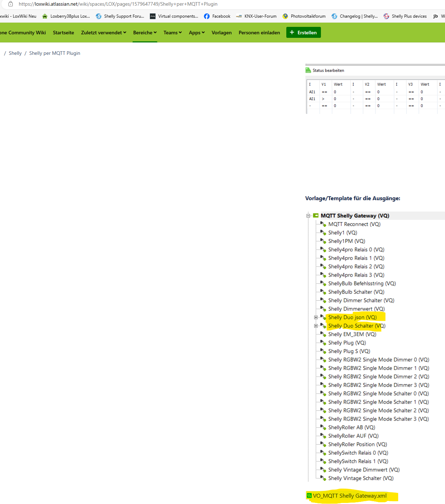Select Shelly4pro Relais 3 (VQ) row
Image resolution: width=445 pixels, height=504 pixels.
coord(356,275)
